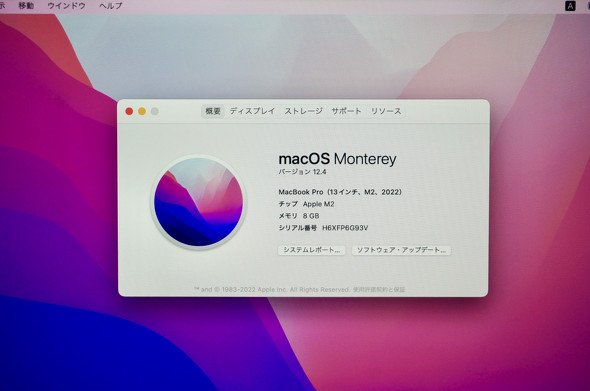The width and height of the screenshot is (590, 391).
Task: Click the macOS Monterey circular logo
Action: [198, 202]
